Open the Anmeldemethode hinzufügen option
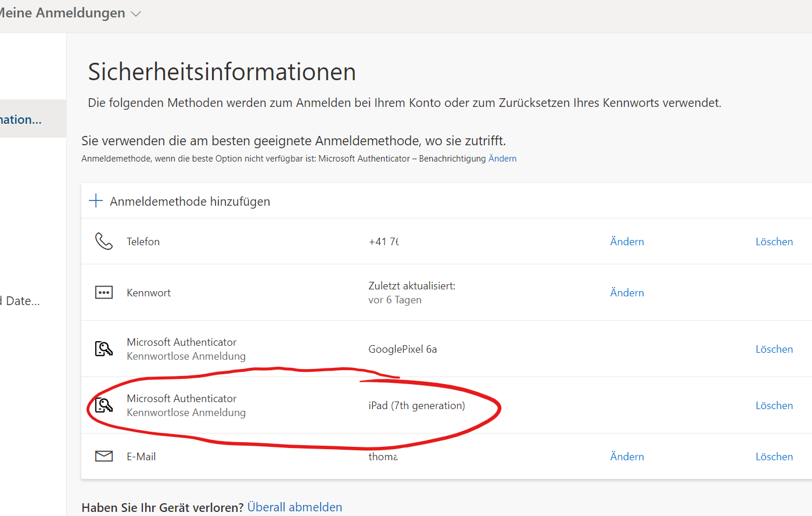 point(189,202)
